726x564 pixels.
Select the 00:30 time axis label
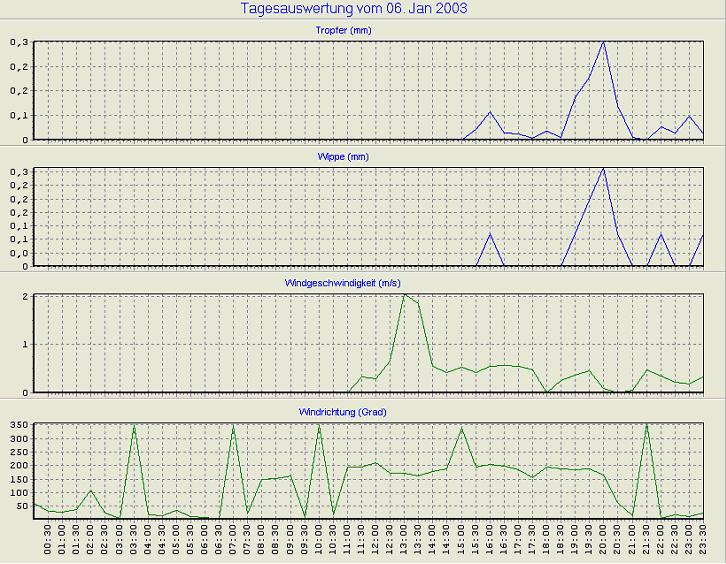point(49,541)
